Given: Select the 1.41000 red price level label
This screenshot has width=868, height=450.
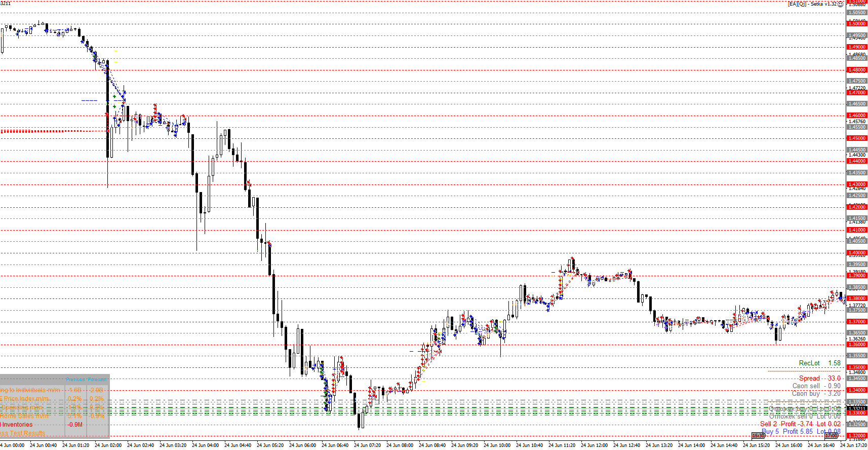Looking at the screenshot, I should coord(857,230).
